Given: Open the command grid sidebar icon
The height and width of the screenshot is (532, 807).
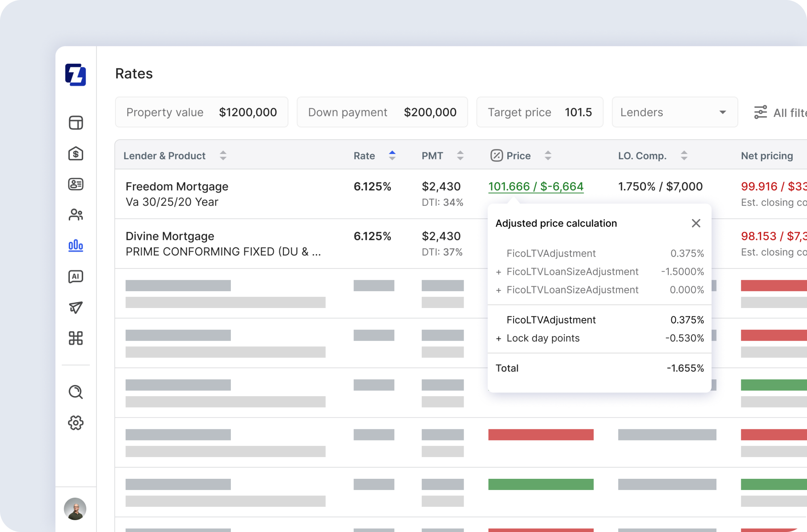Looking at the screenshot, I should [x=75, y=338].
